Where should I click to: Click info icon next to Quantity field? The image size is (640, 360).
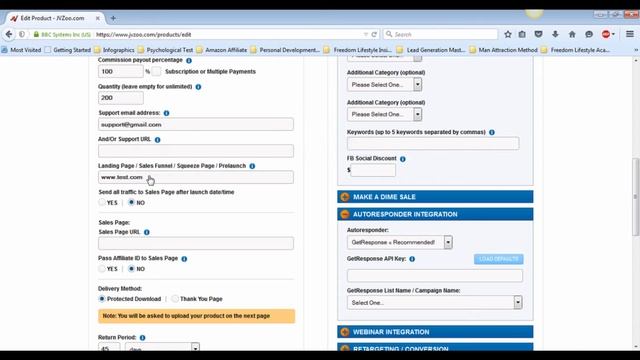198,87
